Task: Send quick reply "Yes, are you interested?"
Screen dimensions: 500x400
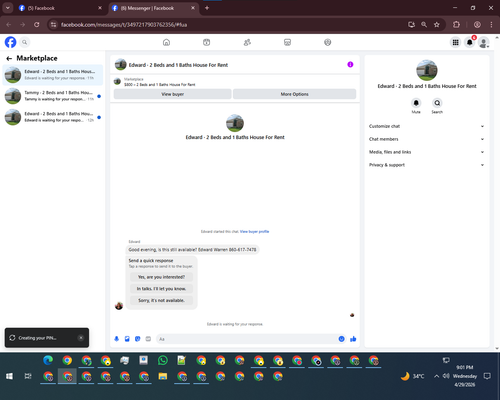Action: click(x=161, y=277)
